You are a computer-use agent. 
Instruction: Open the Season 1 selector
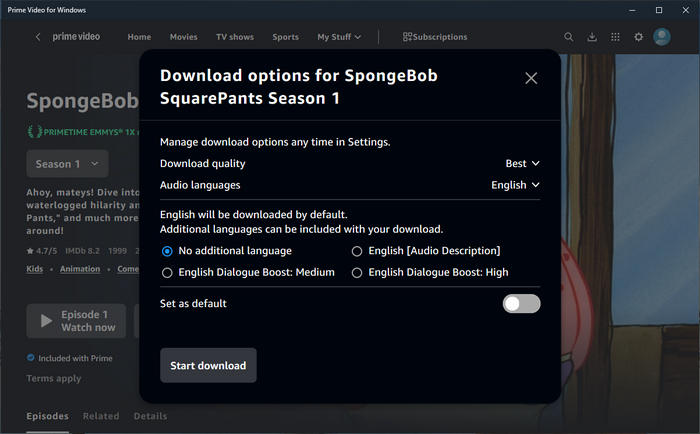[67, 164]
